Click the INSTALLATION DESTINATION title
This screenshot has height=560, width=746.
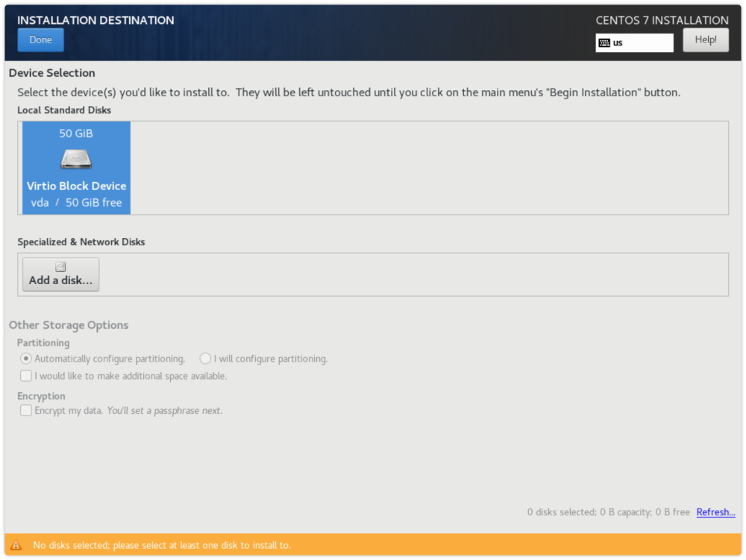point(95,20)
